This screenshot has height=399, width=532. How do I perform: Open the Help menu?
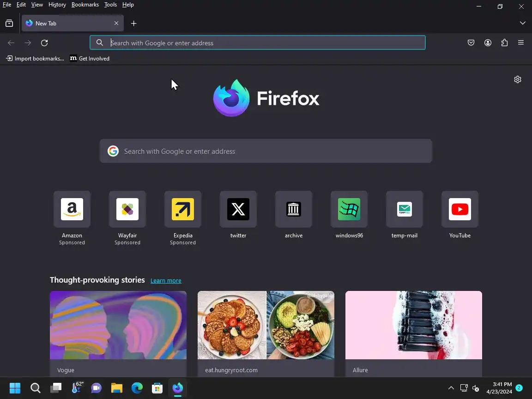click(x=128, y=5)
